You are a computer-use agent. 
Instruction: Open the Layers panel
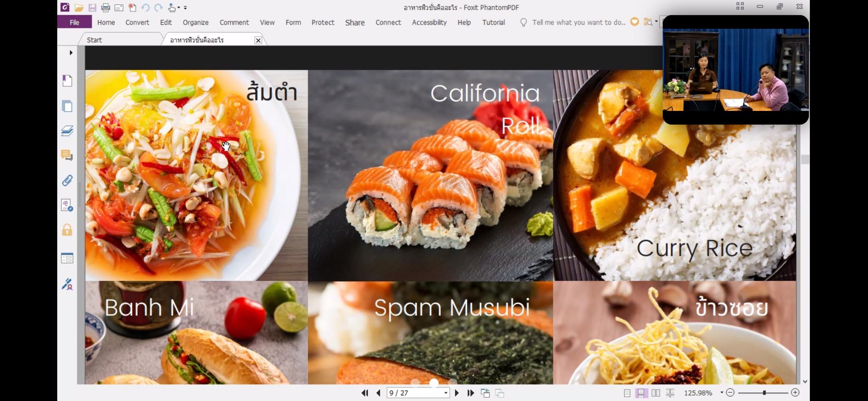pos(67,131)
